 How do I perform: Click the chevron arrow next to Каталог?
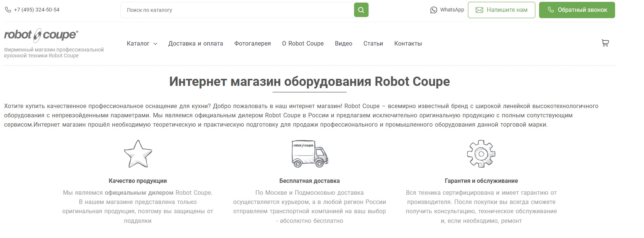(155, 44)
